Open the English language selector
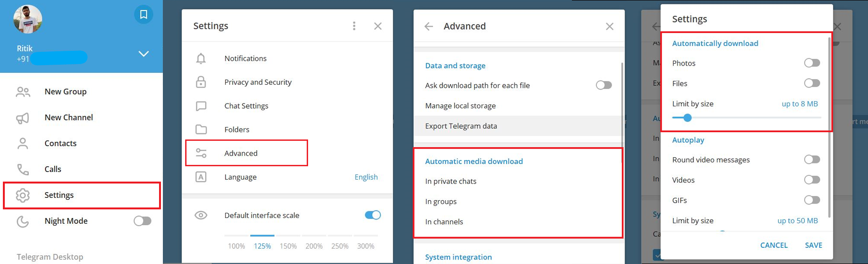The height and width of the screenshot is (264, 868). pos(366,177)
